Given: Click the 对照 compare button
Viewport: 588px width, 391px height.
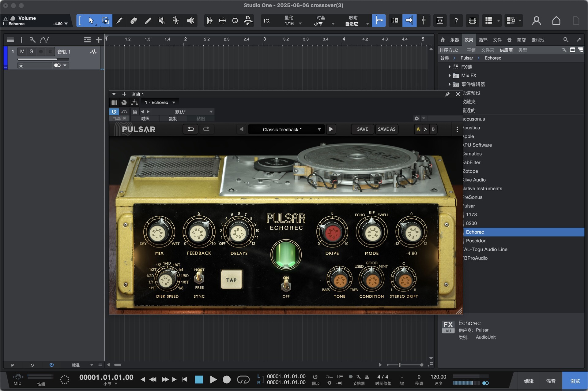Looking at the screenshot, I should [x=145, y=119].
